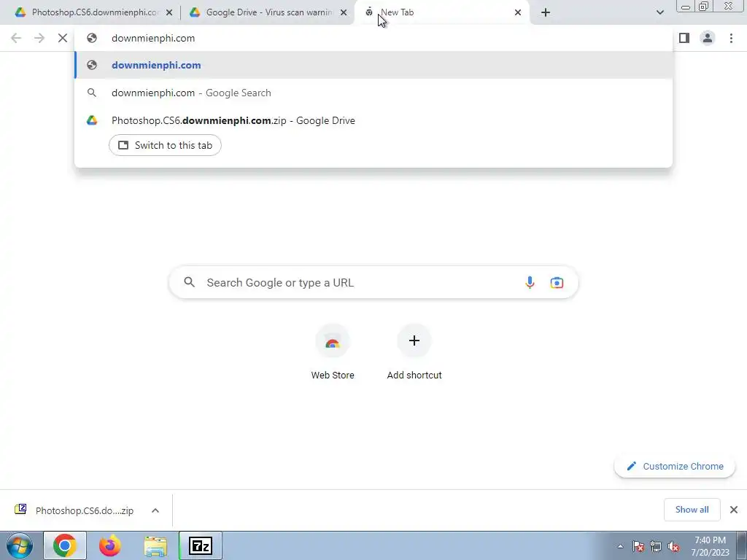The width and height of the screenshot is (747, 560).
Task: Show hidden system tray icons
Action: pyautogui.click(x=620, y=546)
